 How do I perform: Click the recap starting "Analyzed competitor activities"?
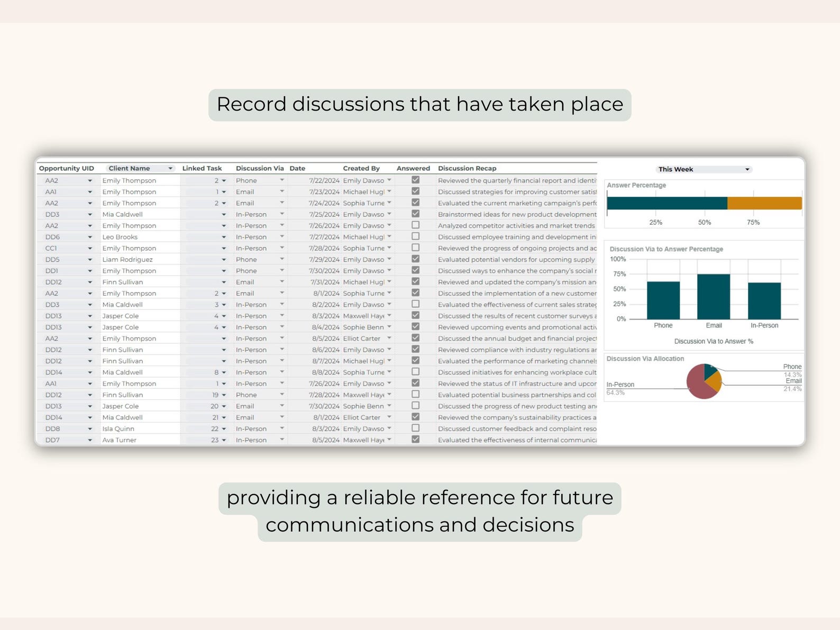pos(516,226)
